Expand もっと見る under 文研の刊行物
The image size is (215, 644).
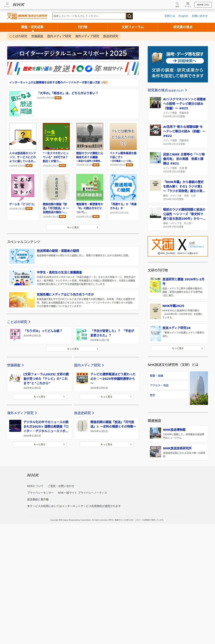178,348
